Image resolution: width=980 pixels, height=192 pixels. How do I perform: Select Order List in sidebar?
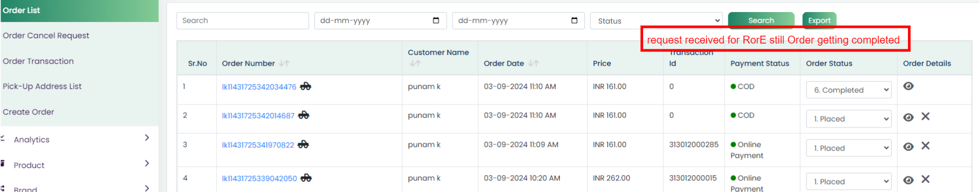[x=79, y=10]
